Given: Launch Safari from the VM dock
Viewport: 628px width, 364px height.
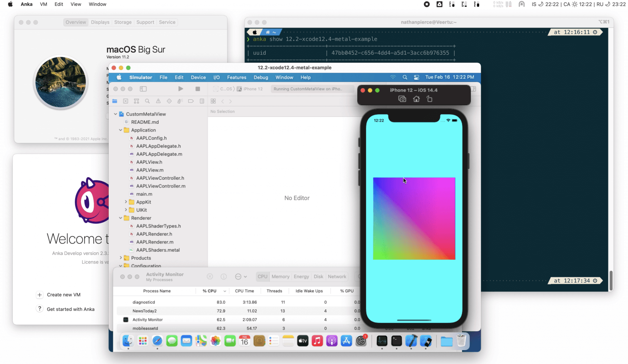Looking at the screenshot, I should tap(157, 341).
